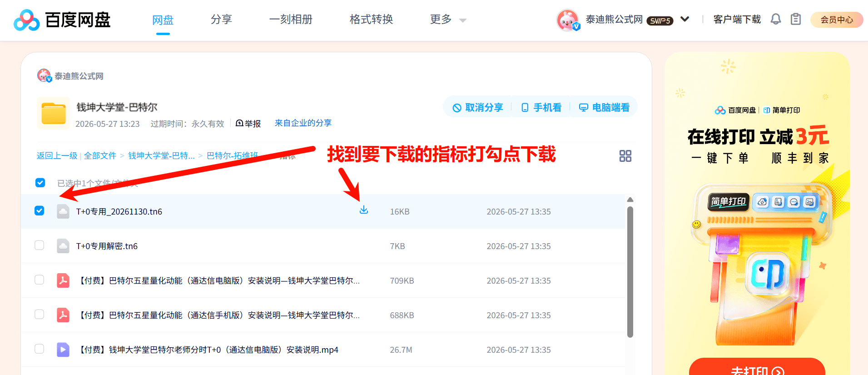The width and height of the screenshot is (868, 375).
Task: Open 分时T+0 安装说明.mp4 file name
Action: point(208,350)
